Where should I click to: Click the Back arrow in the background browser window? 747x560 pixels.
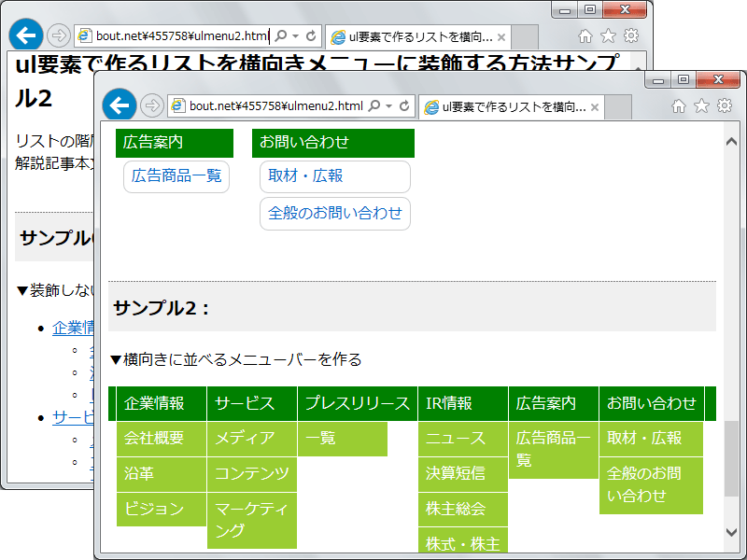pos(25,35)
